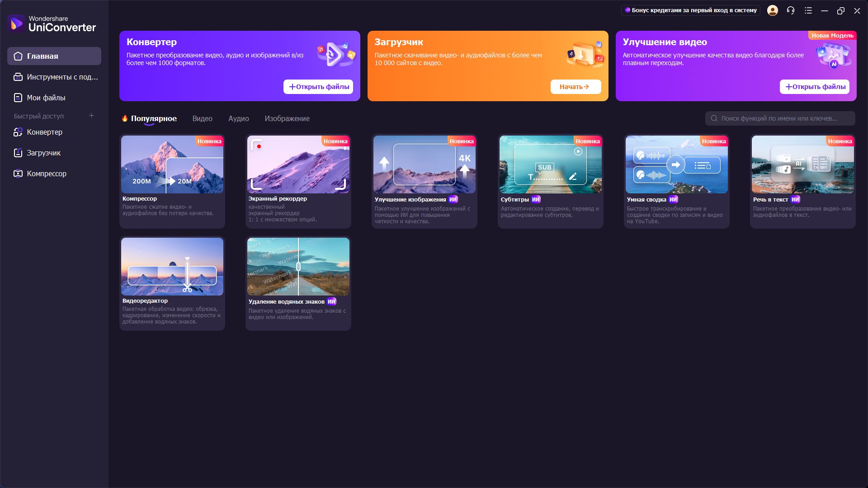This screenshot has width=868, height=488.
Task: Switch to the Аудио tab
Action: click(238, 118)
